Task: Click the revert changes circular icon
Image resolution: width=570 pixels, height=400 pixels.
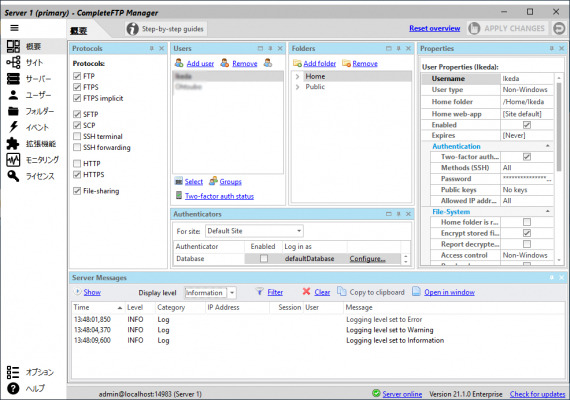Action: (559, 28)
